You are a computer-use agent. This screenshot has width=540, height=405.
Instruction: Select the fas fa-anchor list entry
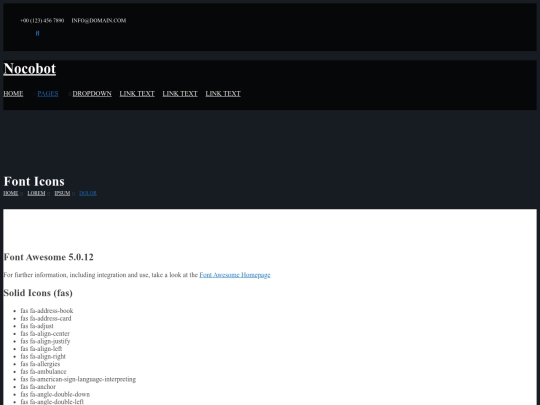pyautogui.click(x=38, y=386)
